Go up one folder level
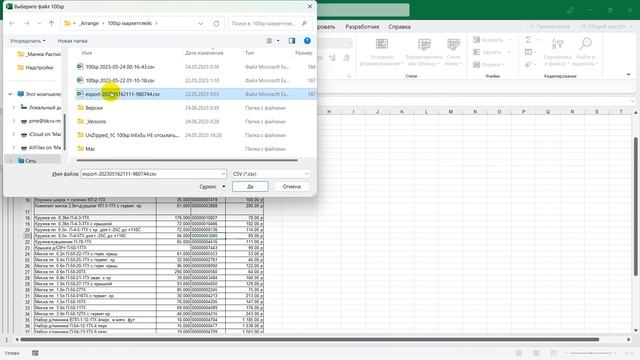 click(51, 24)
